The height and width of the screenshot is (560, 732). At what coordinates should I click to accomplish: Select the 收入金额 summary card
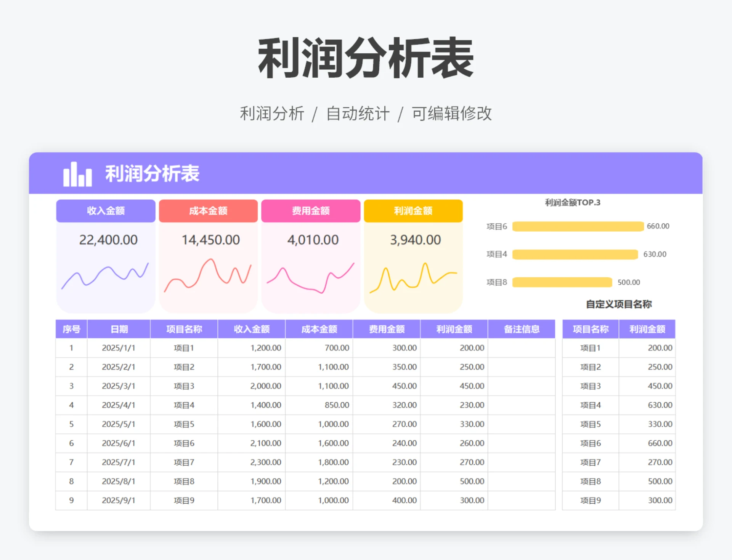click(105, 211)
